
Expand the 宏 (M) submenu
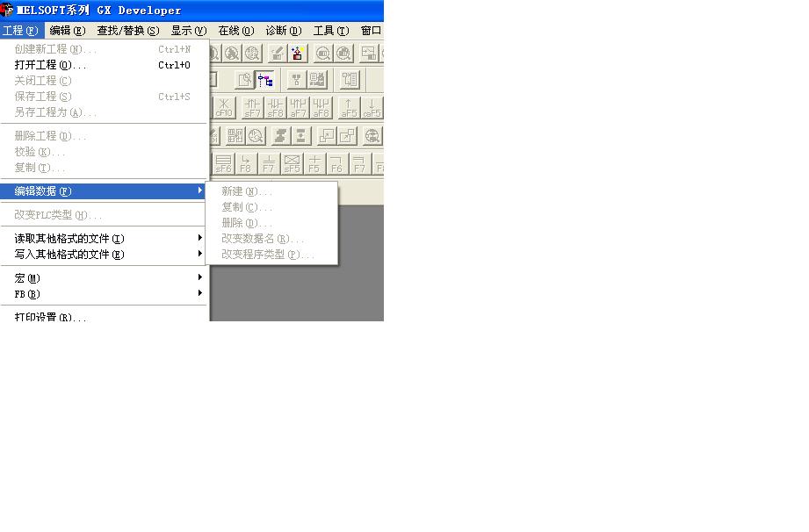click(x=105, y=278)
